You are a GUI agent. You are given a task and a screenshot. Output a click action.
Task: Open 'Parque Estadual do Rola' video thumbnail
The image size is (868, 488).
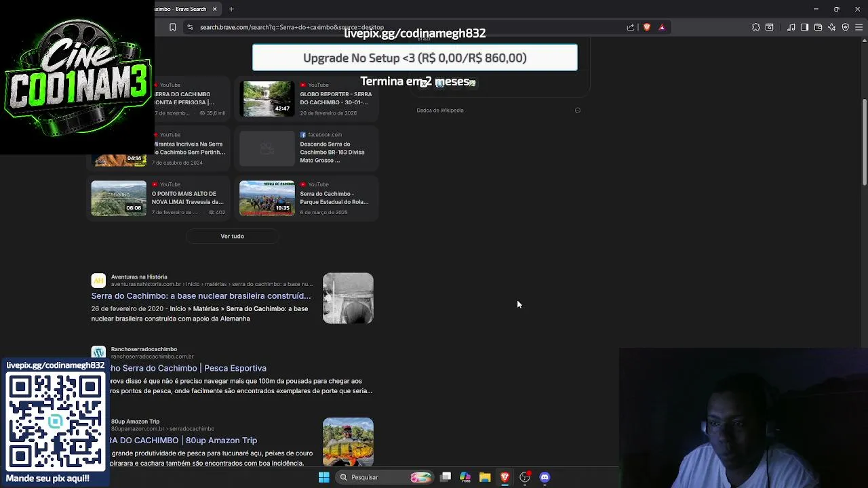[x=267, y=198]
